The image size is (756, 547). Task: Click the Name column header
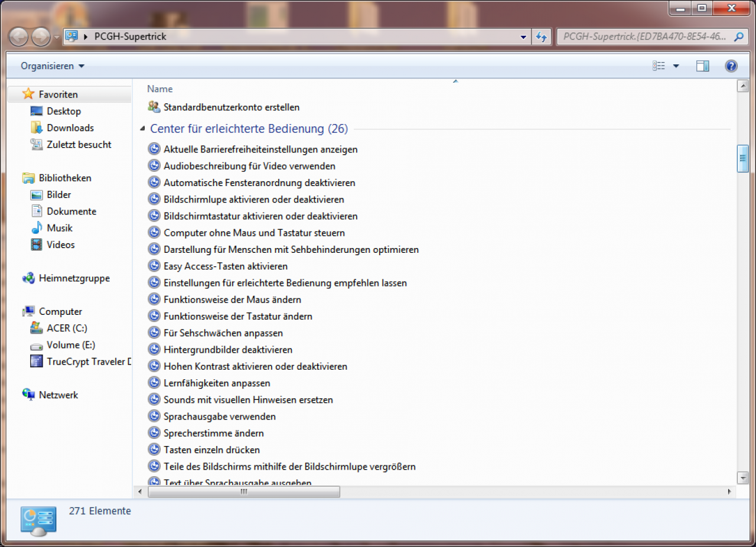(160, 89)
